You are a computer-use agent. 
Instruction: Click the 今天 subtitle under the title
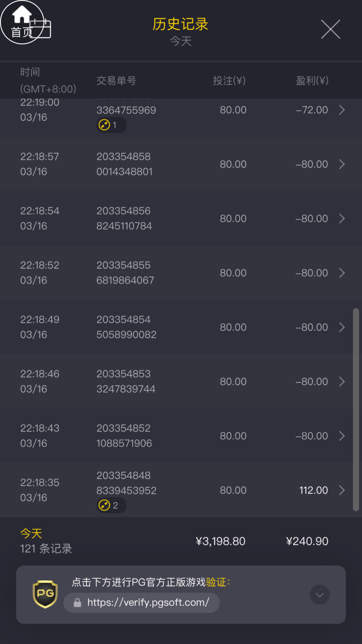click(x=181, y=41)
